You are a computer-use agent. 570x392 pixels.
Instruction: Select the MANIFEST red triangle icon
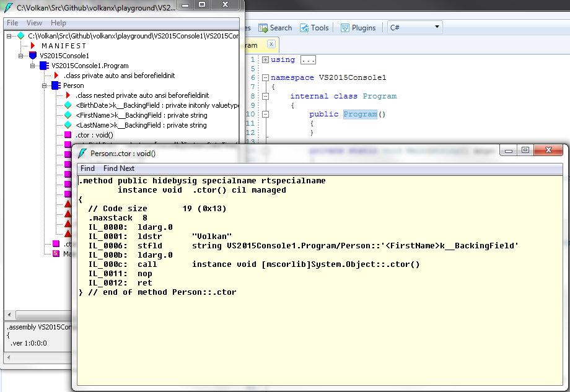(x=33, y=46)
